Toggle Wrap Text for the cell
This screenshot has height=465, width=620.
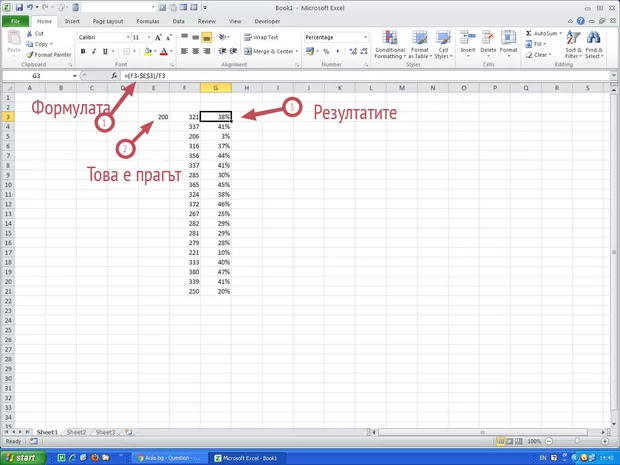click(x=260, y=37)
